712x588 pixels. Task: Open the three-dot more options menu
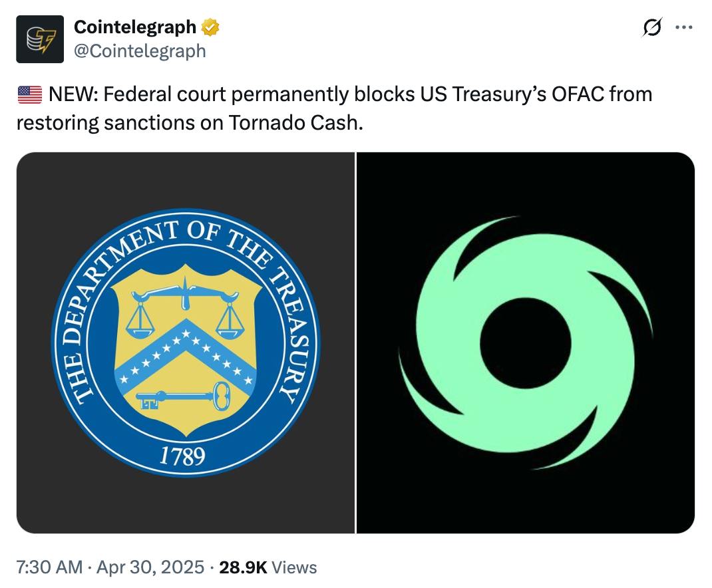(x=684, y=27)
